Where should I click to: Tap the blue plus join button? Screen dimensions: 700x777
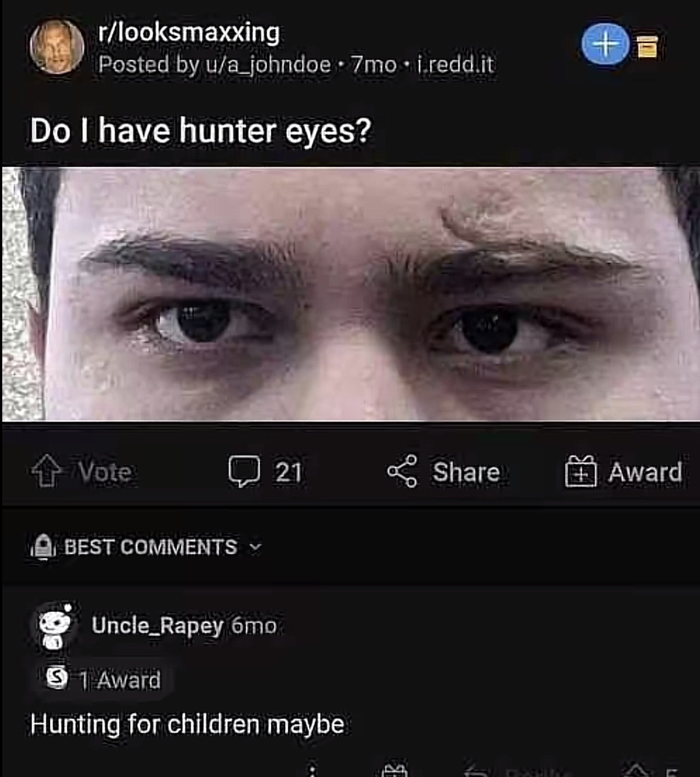point(605,45)
